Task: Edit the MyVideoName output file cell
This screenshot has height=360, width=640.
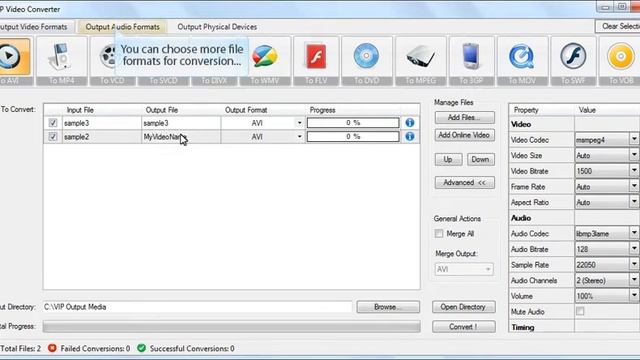Action: 181,137
